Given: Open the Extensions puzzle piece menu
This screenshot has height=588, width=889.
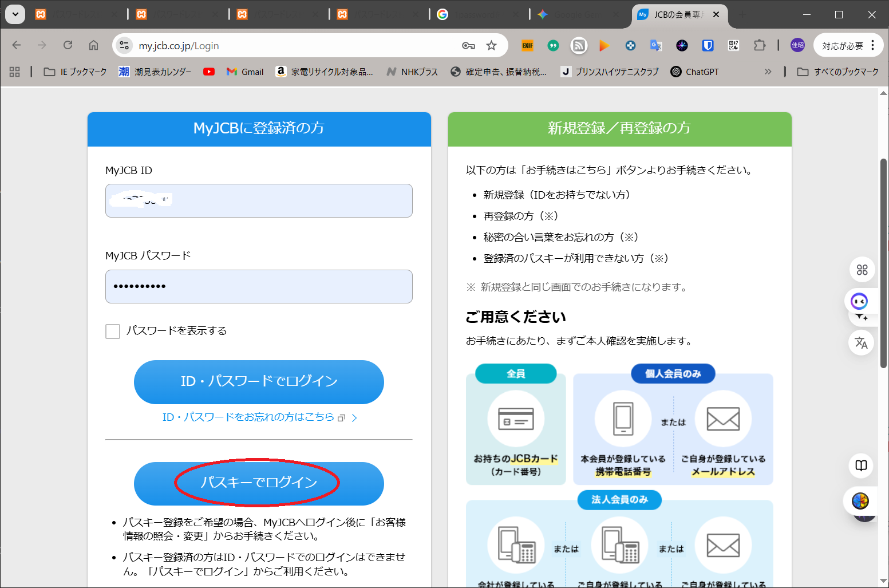Looking at the screenshot, I should click(x=760, y=46).
